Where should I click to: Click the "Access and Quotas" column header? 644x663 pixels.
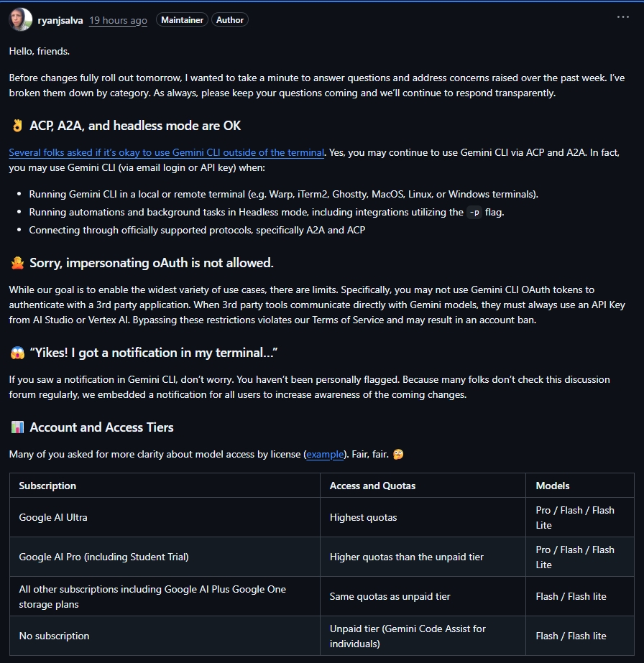pyautogui.click(x=372, y=486)
